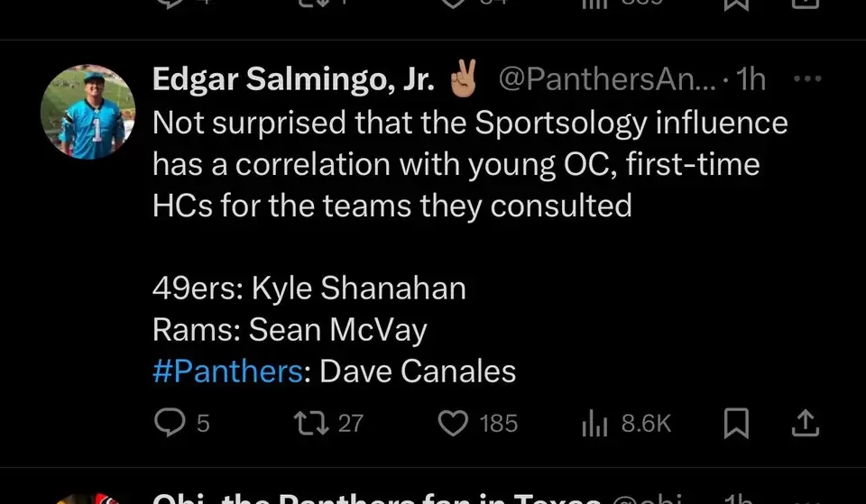Image resolution: width=866 pixels, height=504 pixels.
Task: Like Edgar Salmingo's tweet with heart
Action: 453,423
